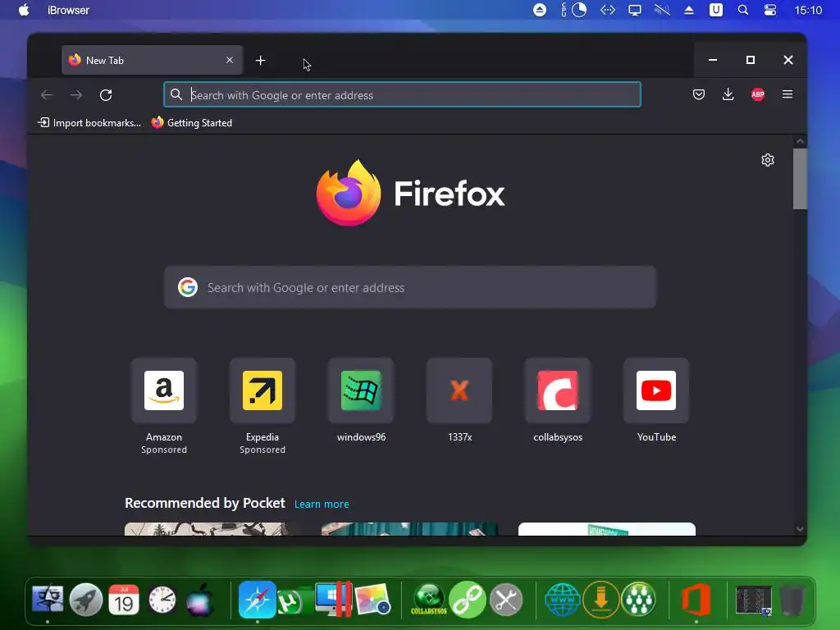Open Launchpad rocket in dock
Image resolution: width=840 pixels, height=630 pixels.
[85, 600]
